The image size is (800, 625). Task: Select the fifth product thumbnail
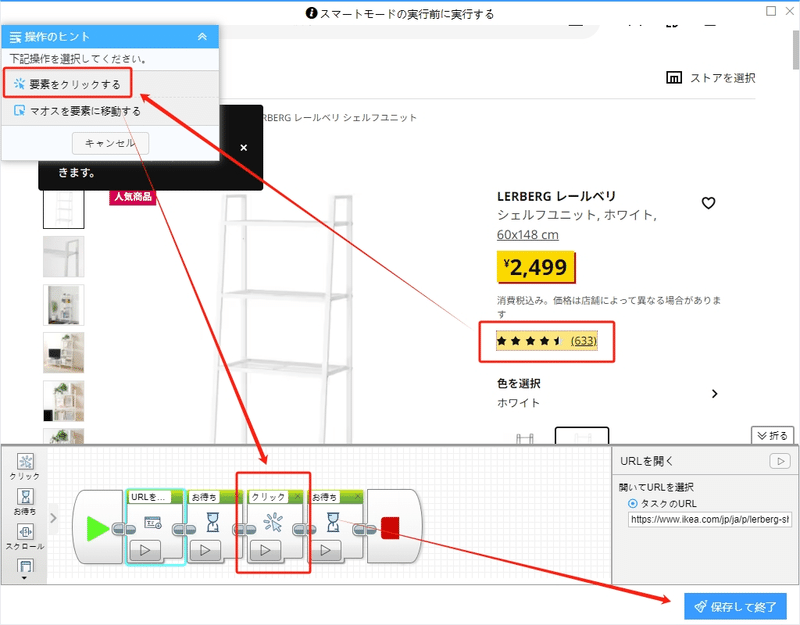point(64,401)
